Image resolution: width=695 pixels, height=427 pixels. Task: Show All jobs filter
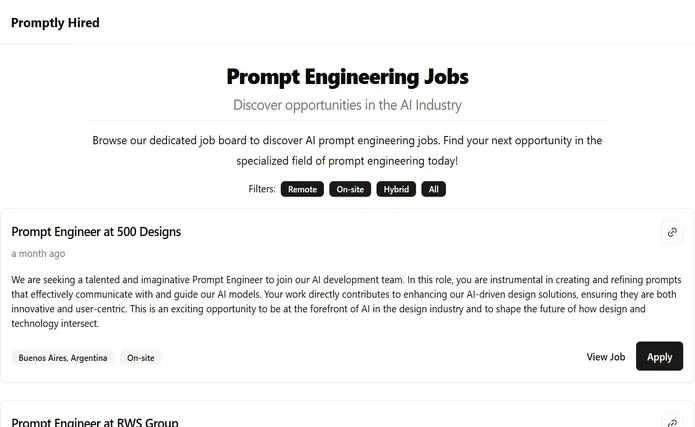coord(433,189)
